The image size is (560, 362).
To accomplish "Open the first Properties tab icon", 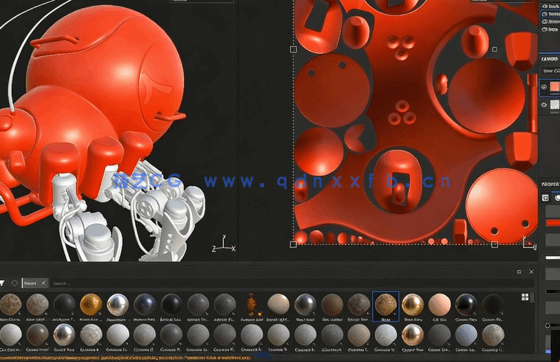I will (545, 198).
